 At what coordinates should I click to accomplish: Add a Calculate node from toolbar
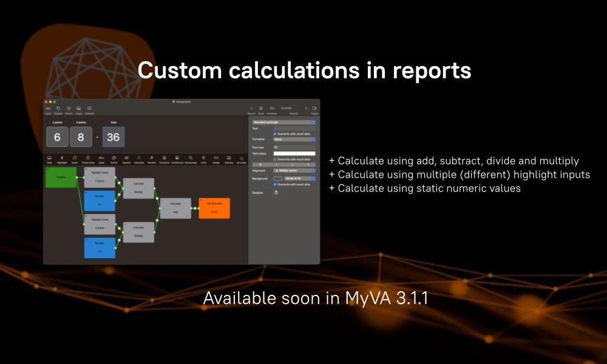139,160
